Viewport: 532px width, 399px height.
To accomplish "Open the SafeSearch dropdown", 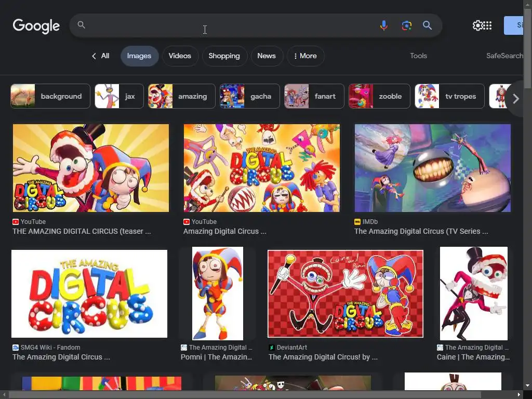I will pos(504,56).
